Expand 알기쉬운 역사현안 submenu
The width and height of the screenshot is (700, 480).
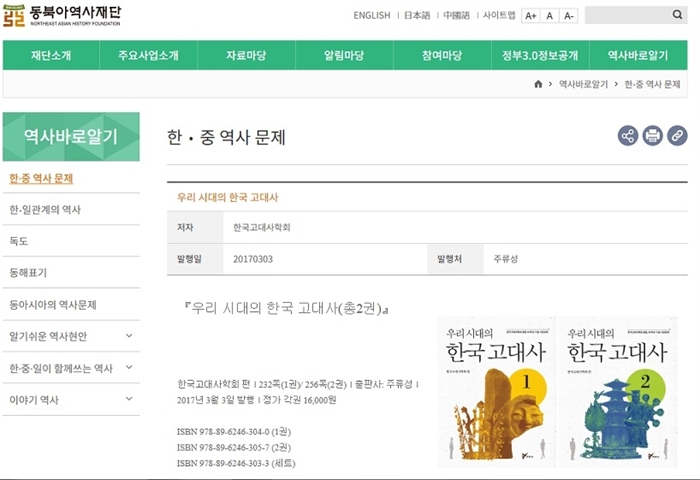[129, 336]
